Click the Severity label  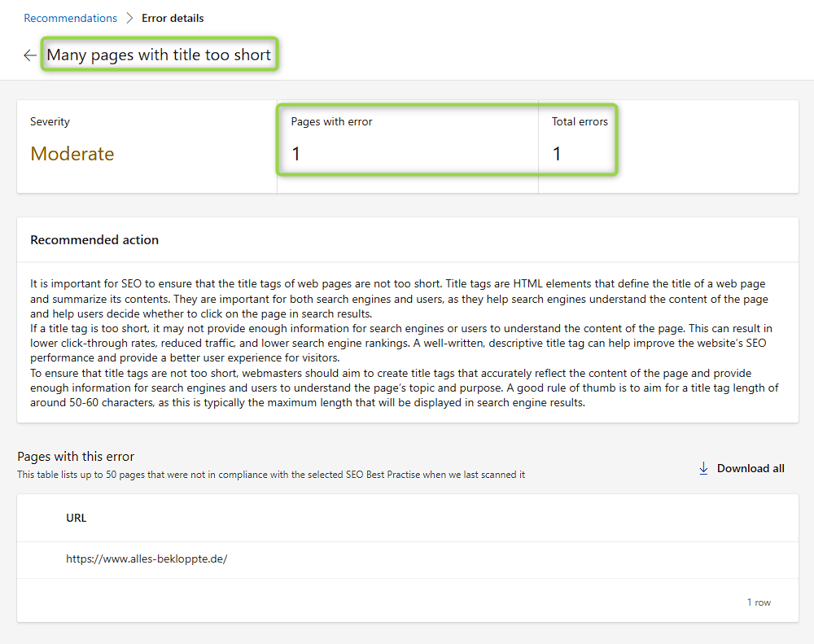pos(50,121)
